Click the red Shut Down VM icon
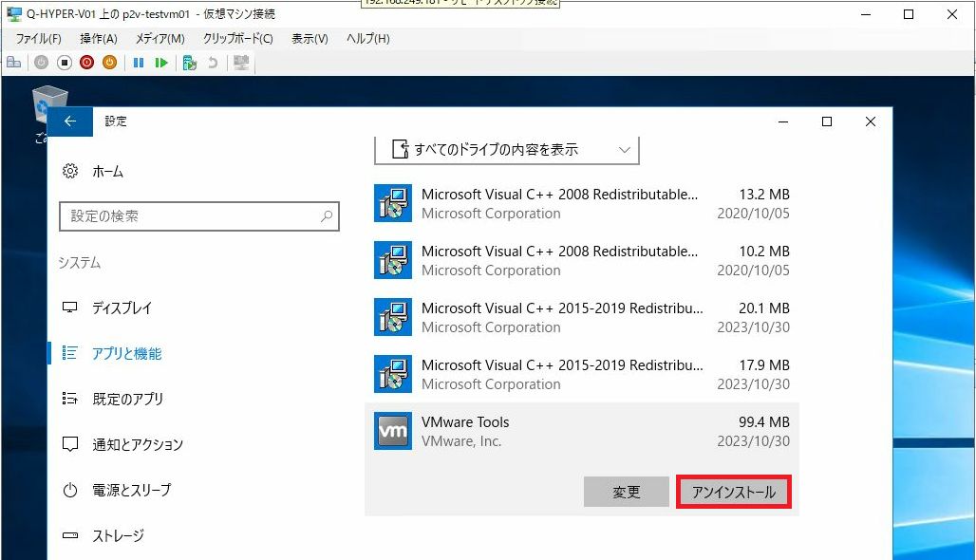The height and width of the screenshot is (560, 976). click(87, 63)
